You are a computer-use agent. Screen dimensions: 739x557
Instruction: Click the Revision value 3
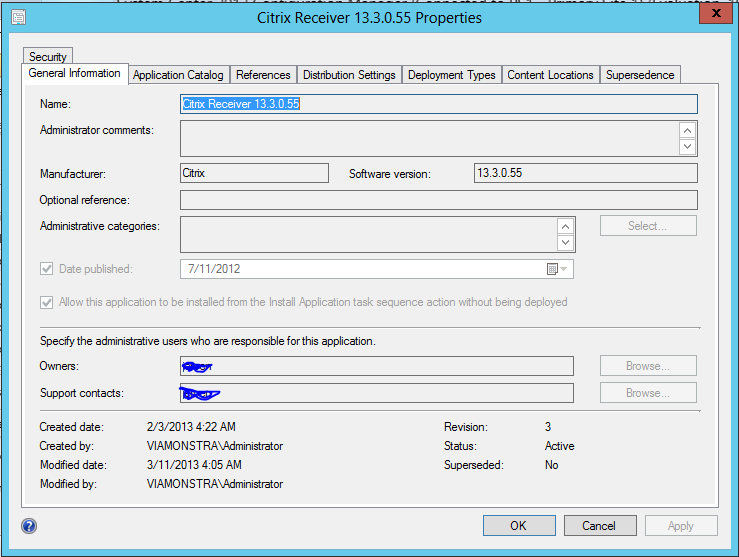tap(548, 427)
